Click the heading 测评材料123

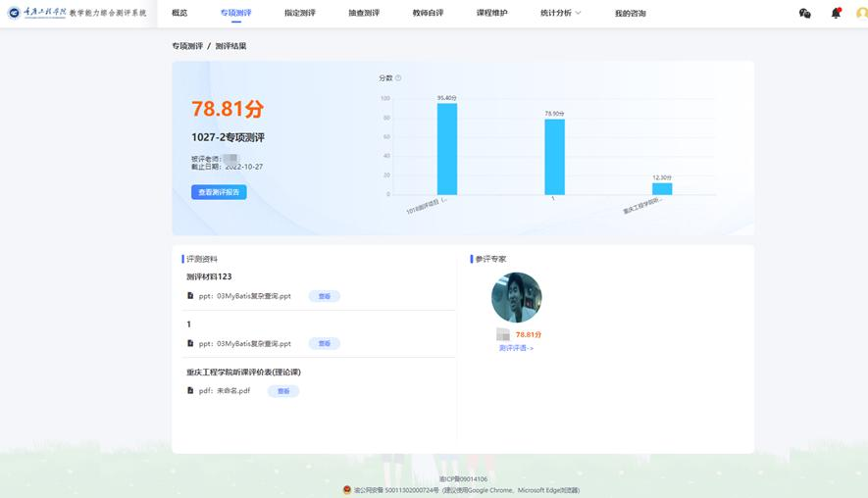point(209,276)
